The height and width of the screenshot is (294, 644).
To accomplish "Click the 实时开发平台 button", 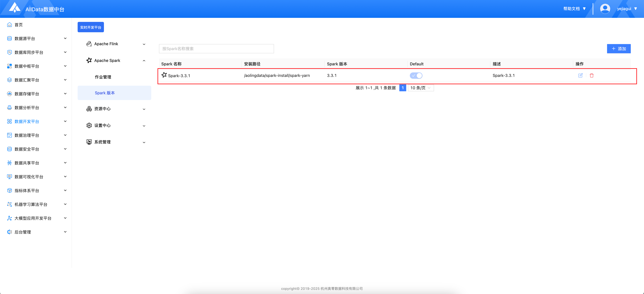I will (91, 27).
